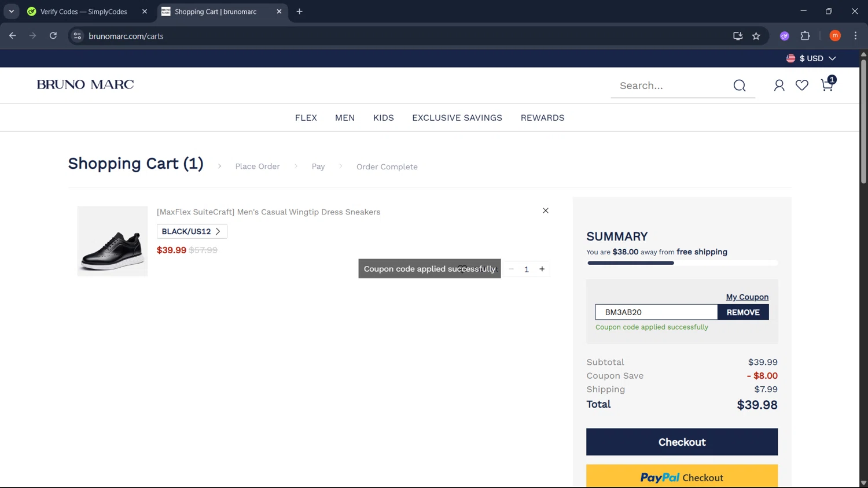Image resolution: width=868 pixels, height=488 pixels.
Task: Open the shopping cart icon with badge
Action: click(827, 84)
